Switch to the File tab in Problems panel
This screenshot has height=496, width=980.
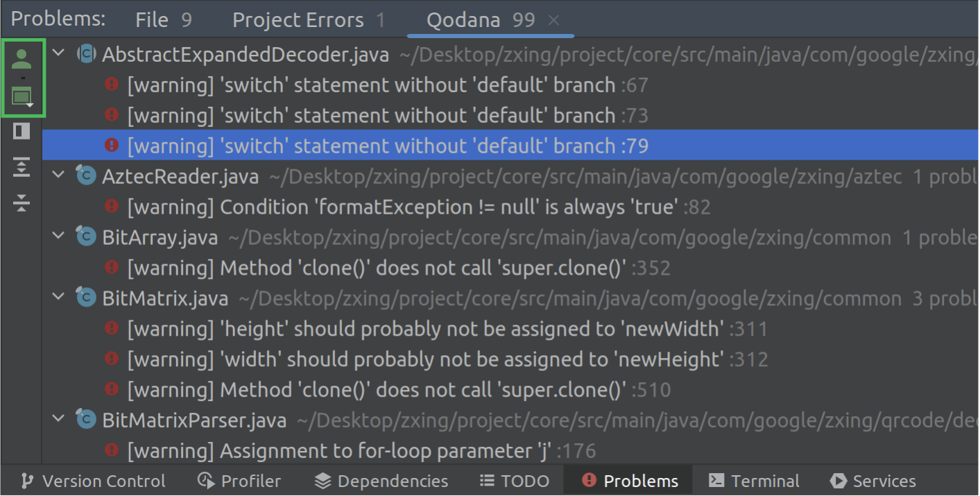(152, 19)
